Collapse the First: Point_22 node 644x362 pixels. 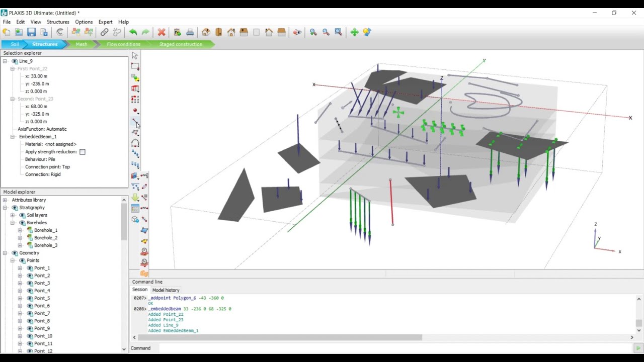13,69
